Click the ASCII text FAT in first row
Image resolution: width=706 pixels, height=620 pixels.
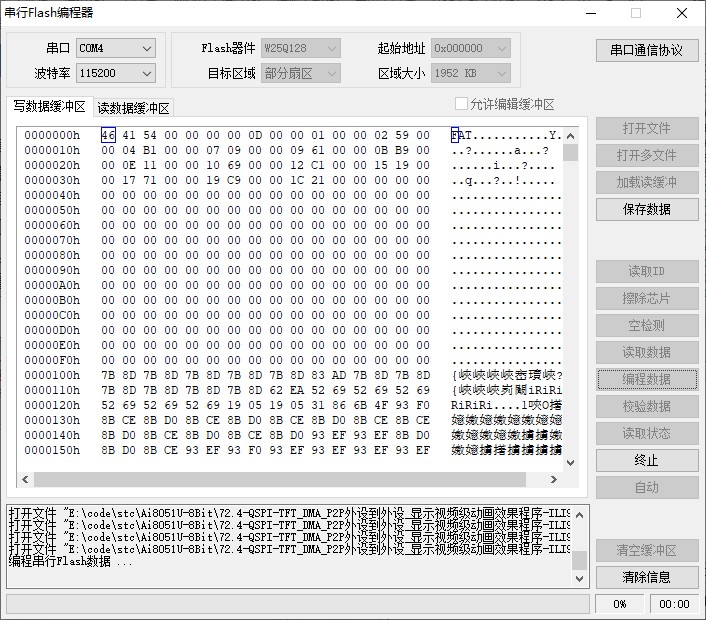pos(461,135)
